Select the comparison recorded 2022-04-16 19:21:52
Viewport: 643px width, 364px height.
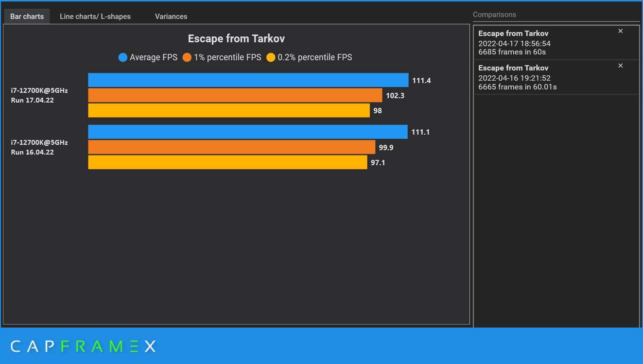[556, 77]
